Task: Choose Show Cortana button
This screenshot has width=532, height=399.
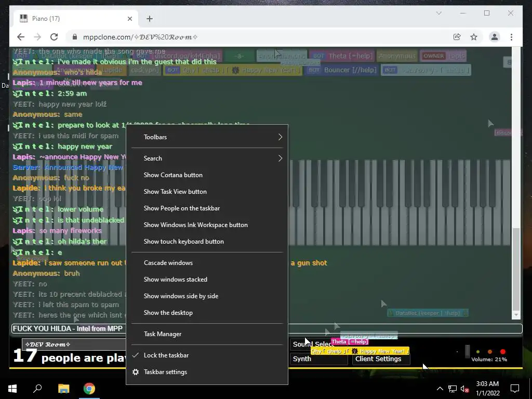Action: tap(207, 175)
